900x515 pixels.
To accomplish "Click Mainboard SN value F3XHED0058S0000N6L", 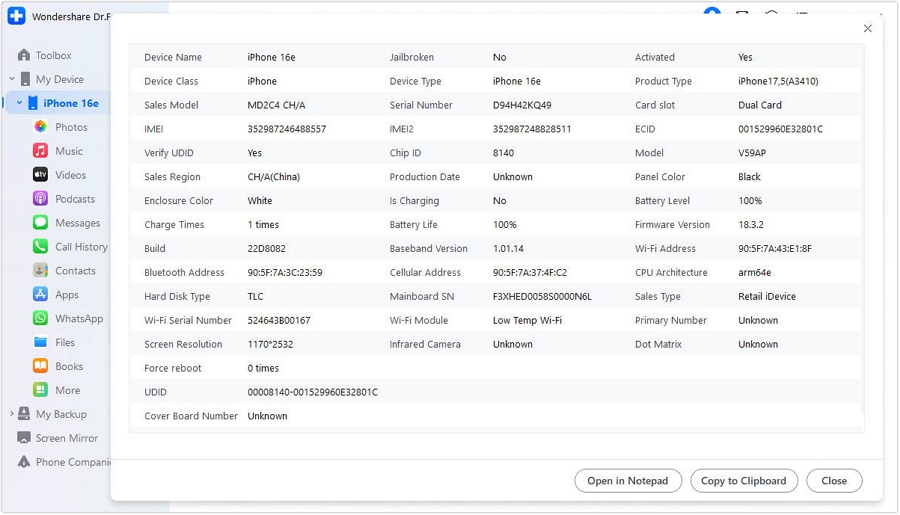I will pyautogui.click(x=542, y=297).
